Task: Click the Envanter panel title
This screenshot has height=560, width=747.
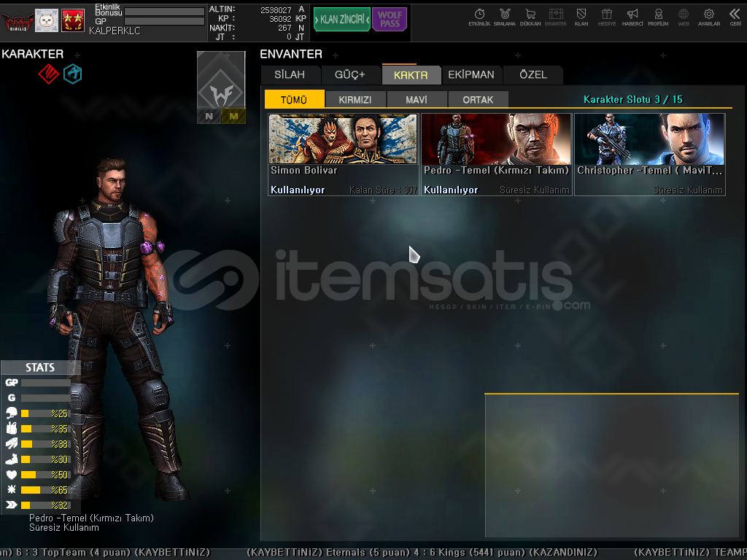Action: 291,54
